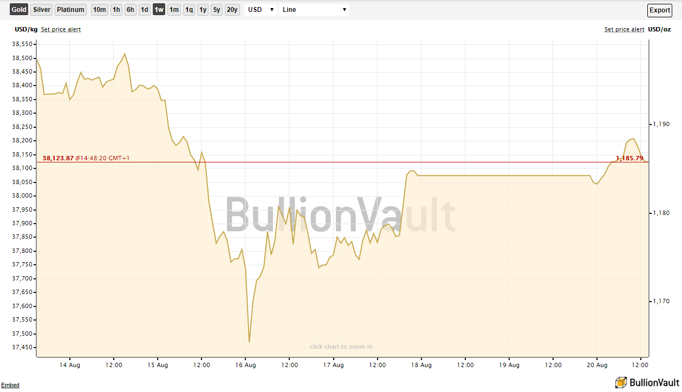Set chart range to 1y
Screen dimensions: 682x392
pos(203,10)
